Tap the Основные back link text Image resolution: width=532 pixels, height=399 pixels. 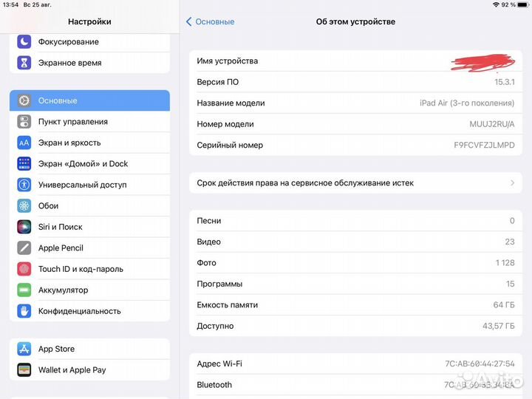click(x=215, y=21)
